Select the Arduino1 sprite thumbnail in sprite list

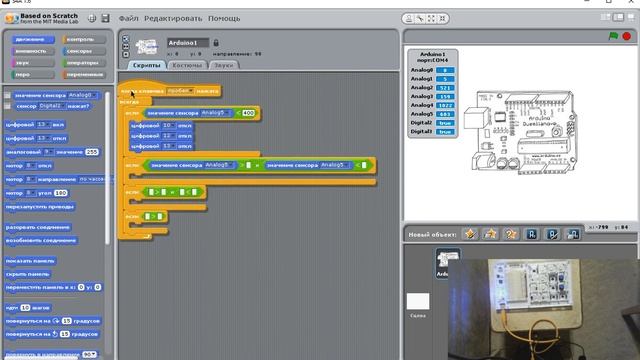coord(448,263)
